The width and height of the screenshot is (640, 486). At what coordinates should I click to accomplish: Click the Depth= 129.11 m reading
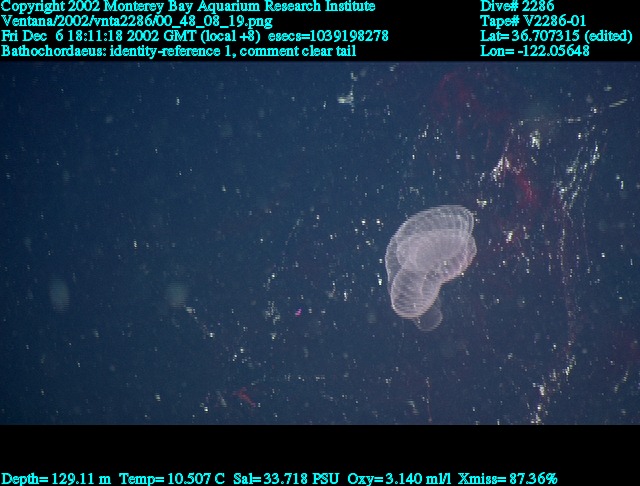[x=56, y=478]
